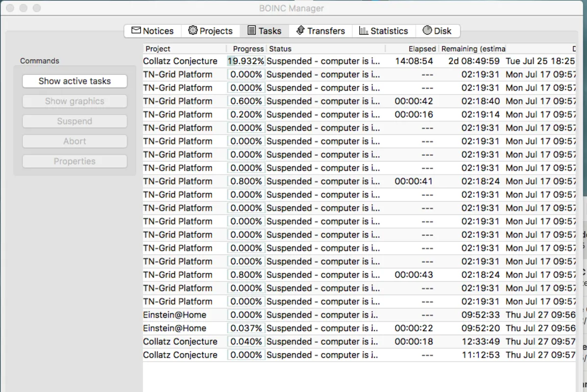Select TN-Grid task with elapsed 00:00:42
This screenshot has width=587, height=392.
coord(359,101)
